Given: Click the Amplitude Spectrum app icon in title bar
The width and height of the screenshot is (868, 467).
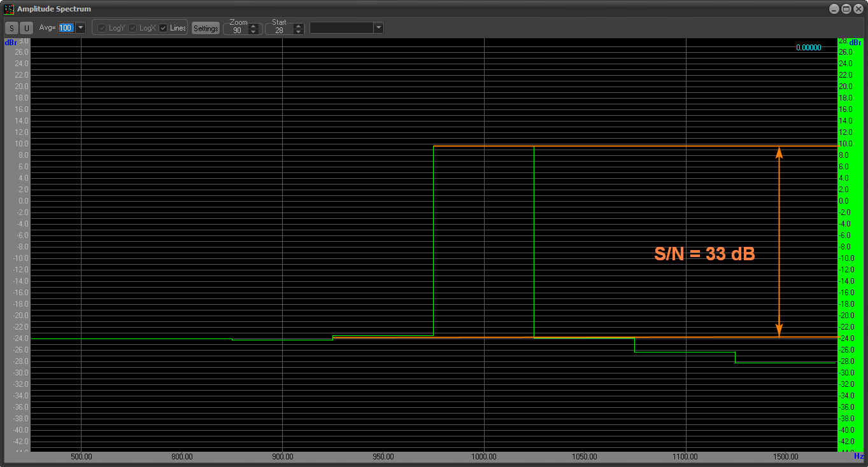Looking at the screenshot, I should pos(9,9).
